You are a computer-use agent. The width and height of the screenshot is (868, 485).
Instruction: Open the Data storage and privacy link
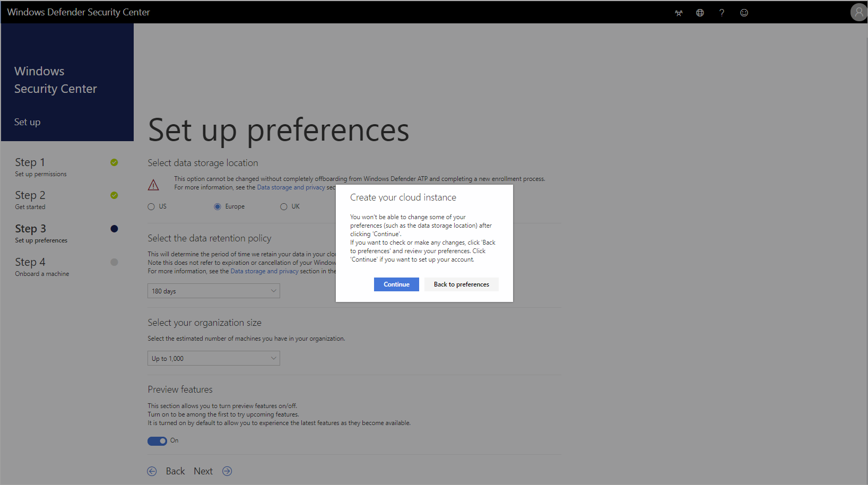click(291, 187)
